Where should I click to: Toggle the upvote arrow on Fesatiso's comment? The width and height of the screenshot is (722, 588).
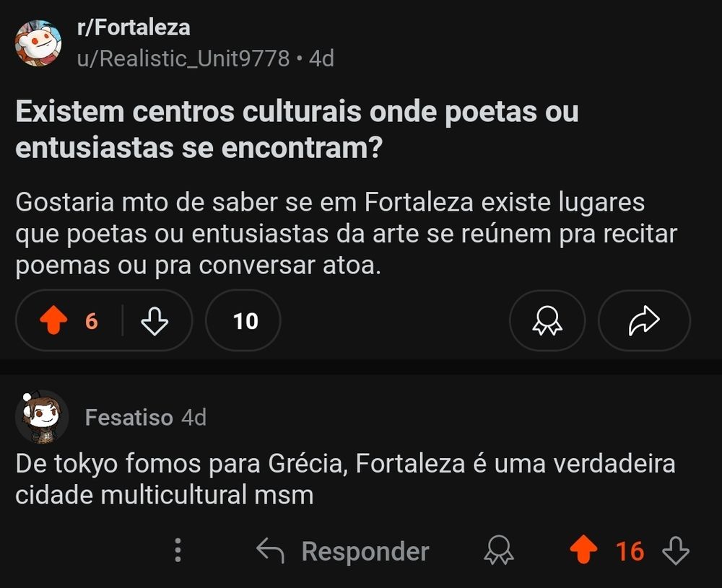coord(583,551)
